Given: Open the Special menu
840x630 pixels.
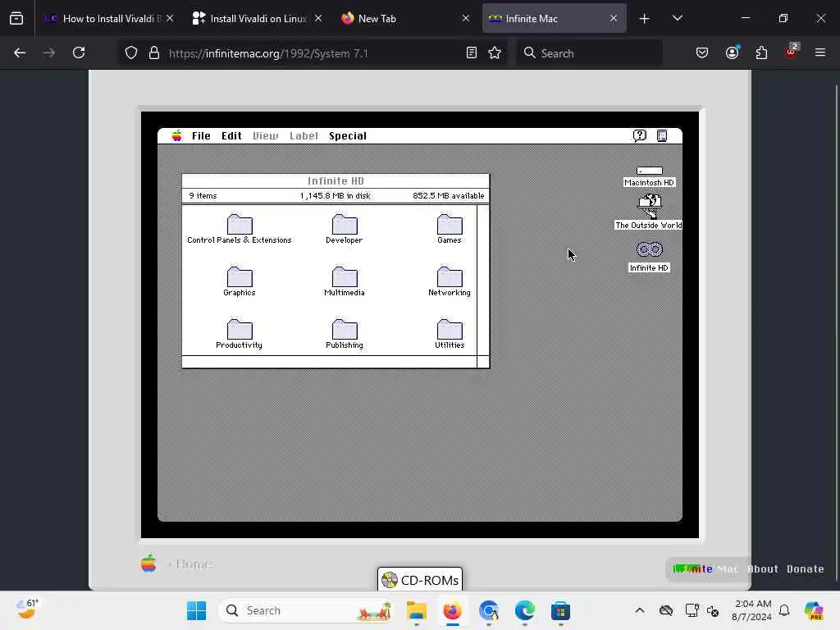Looking at the screenshot, I should point(348,136).
